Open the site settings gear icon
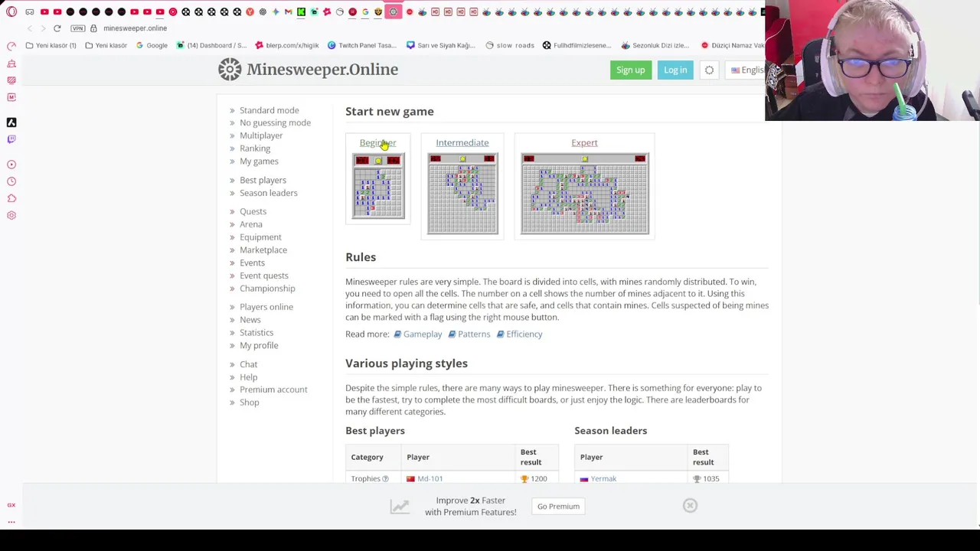 pos(709,70)
